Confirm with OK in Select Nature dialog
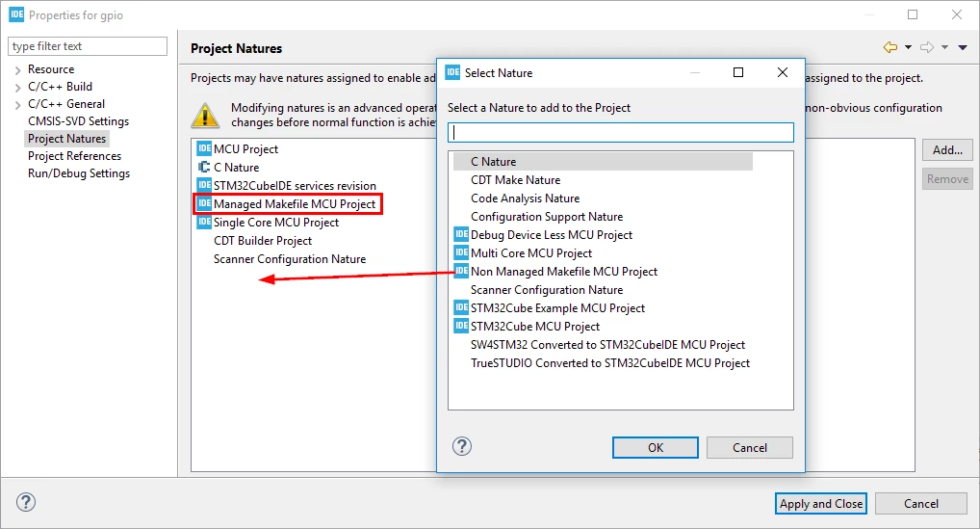The width and height of the screenshot is (980, 529). point(655,448)
